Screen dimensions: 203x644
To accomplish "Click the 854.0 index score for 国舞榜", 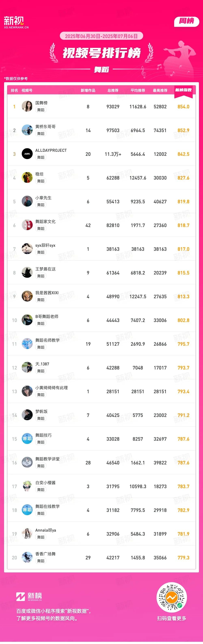I will pos(183,107).
